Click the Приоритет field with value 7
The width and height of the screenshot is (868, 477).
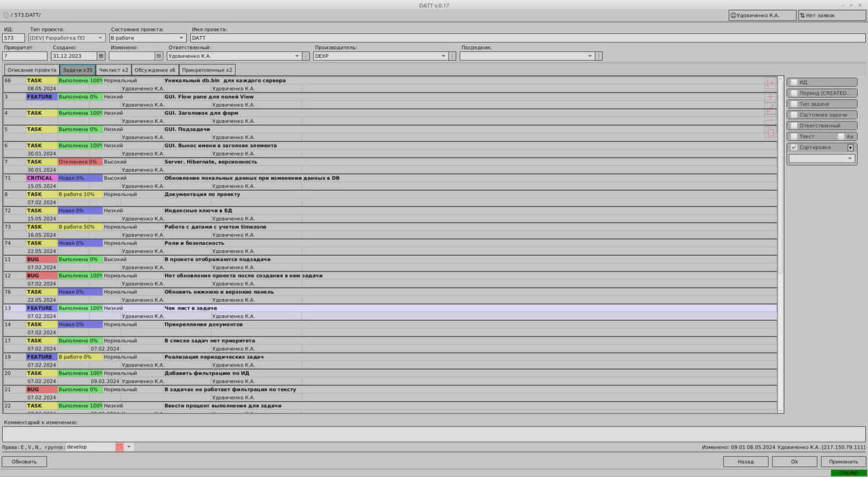click(x=25, y=56)
